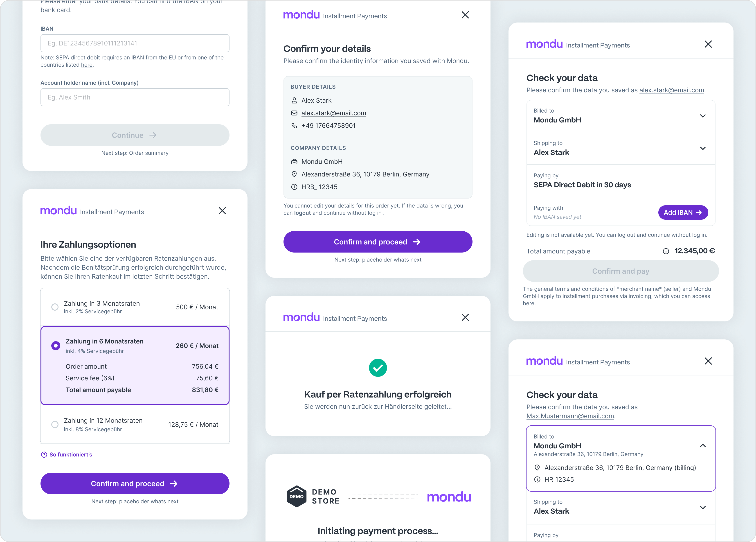756x542 pixels.
Task: Click the question icon by So funktioniert's
Action: [44, 455]
